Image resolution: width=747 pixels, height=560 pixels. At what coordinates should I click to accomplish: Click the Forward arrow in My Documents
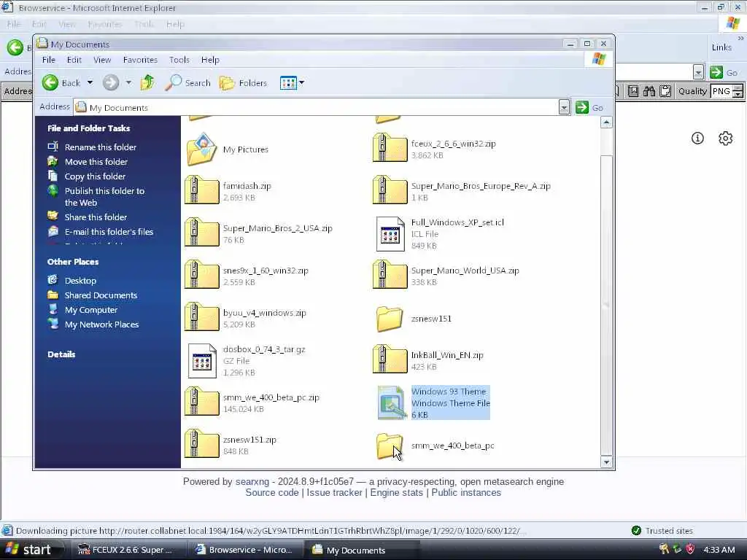pyautogui.click(x=111, y=83)
